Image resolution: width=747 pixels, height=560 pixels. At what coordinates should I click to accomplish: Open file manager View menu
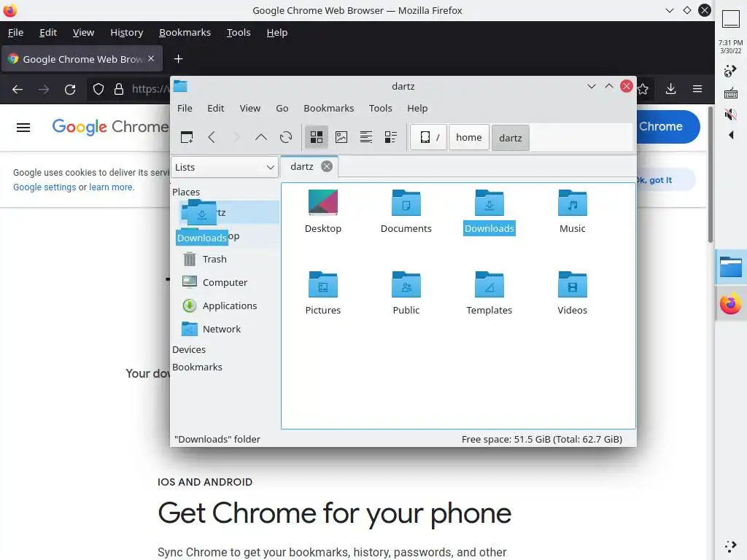250,108
